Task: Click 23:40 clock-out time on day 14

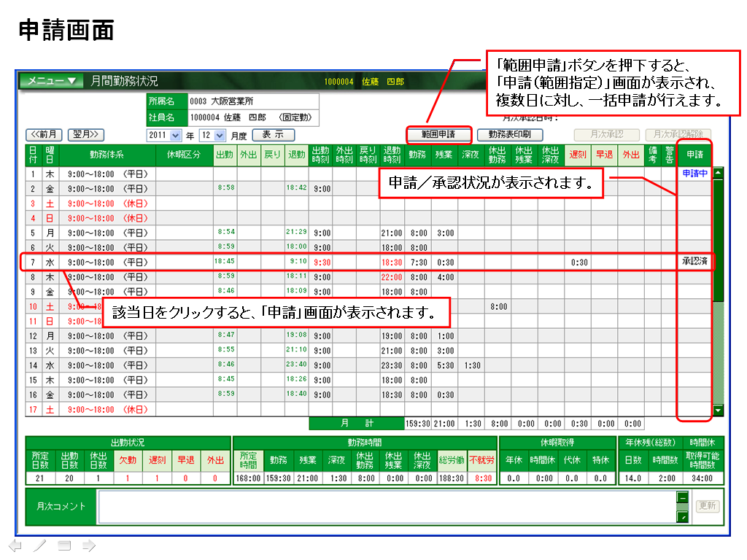Action: (296, 365)
